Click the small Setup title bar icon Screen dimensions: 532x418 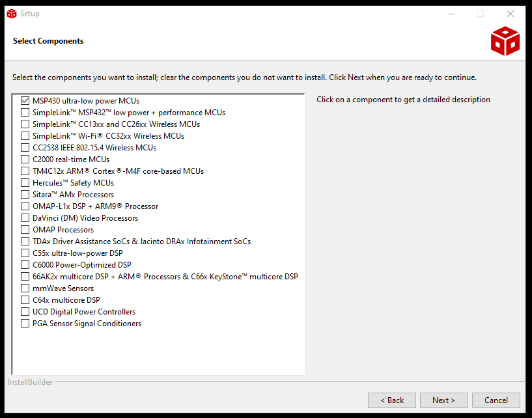click(10, 14)
